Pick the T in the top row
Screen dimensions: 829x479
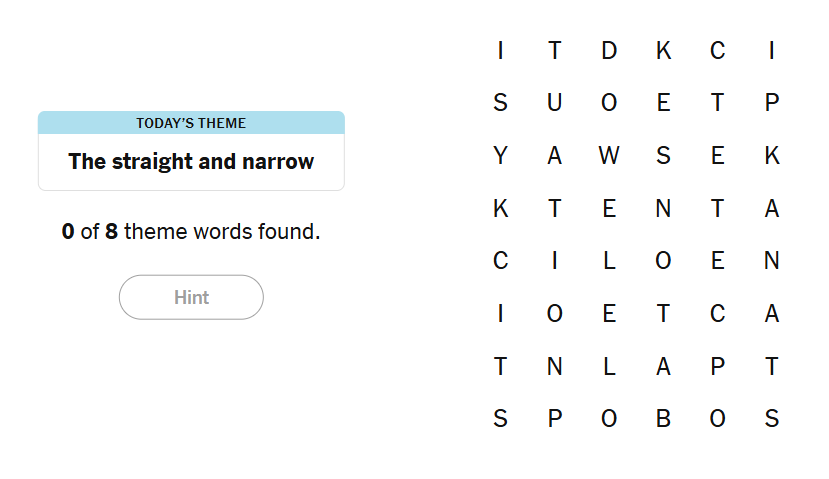[555, 50]
